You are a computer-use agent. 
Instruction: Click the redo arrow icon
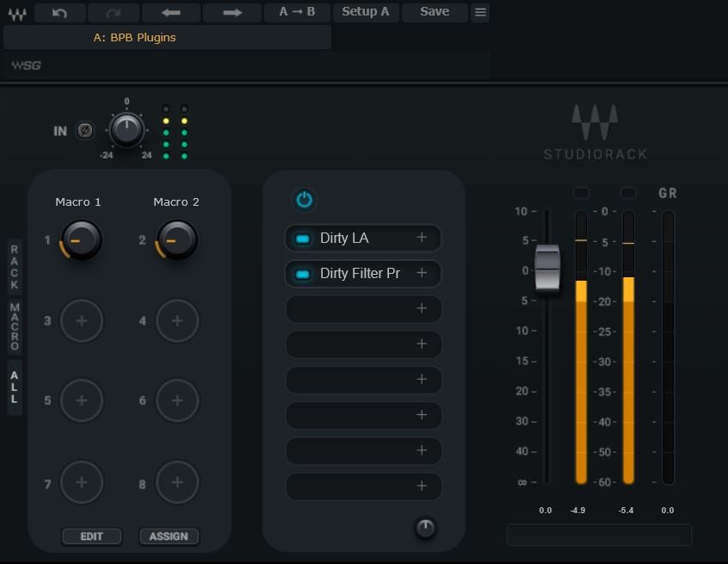(x=114, y=12)
